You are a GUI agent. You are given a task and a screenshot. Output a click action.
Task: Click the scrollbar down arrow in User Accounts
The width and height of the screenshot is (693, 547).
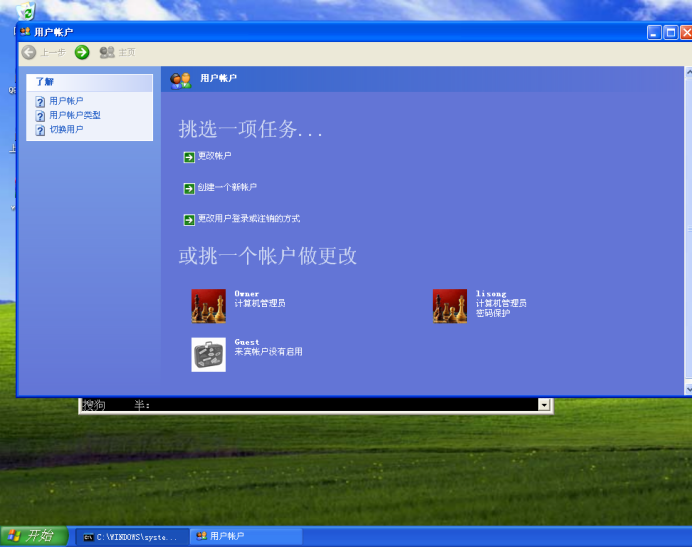[689, 389]
